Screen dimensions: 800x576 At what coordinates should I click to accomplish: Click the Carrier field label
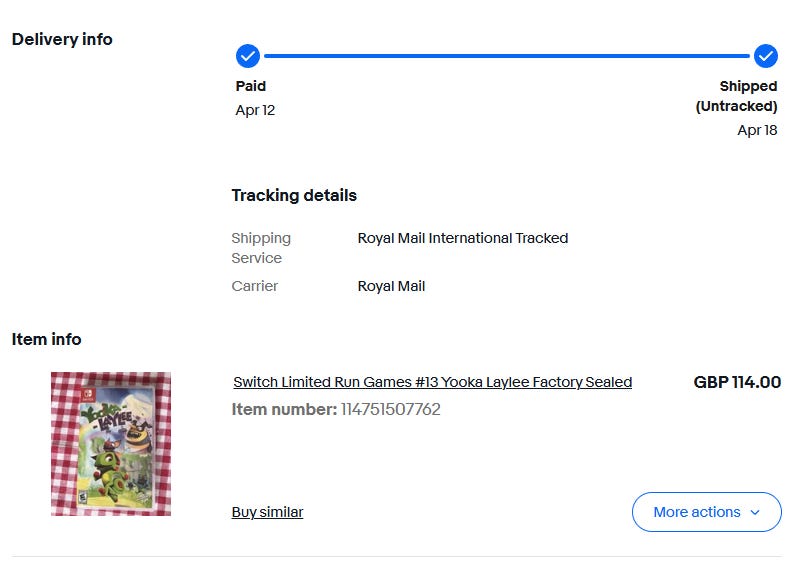point(255,286)
